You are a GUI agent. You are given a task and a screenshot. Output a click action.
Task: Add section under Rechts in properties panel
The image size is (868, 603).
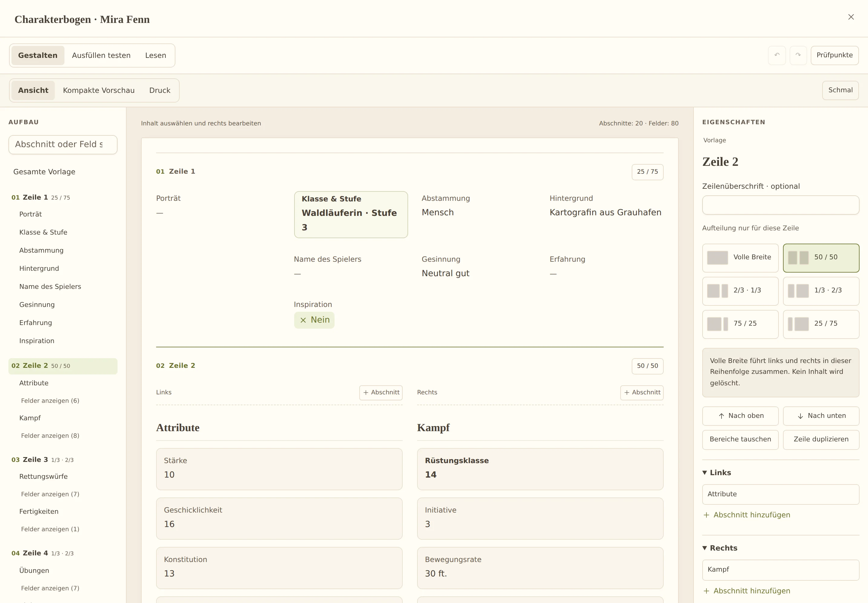click(746, 591)
